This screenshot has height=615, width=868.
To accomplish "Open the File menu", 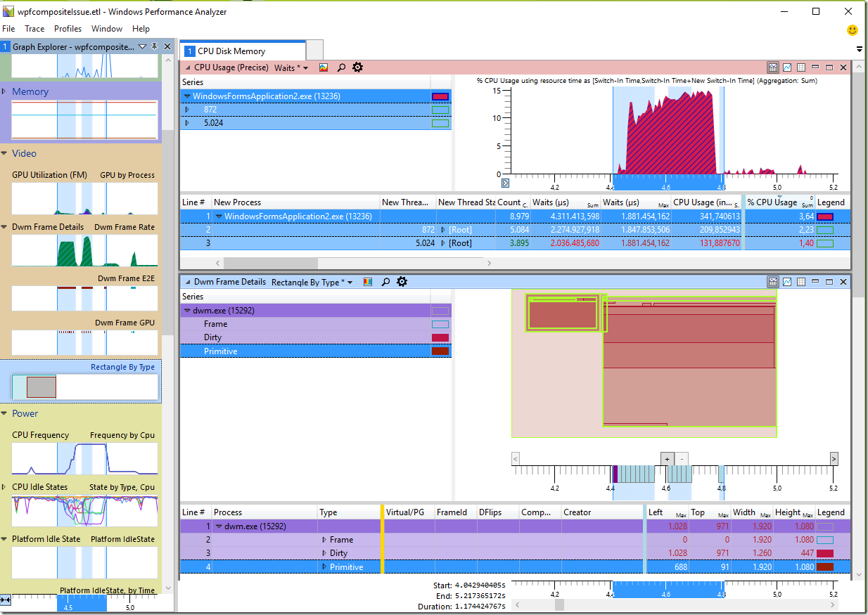I will coord(8,29).
